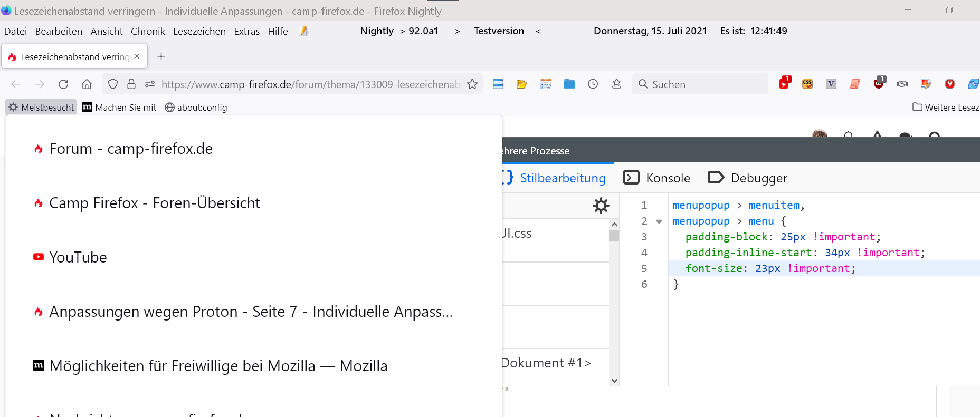
Task: Switch to the Konsole tab
Action: point(657,178)
